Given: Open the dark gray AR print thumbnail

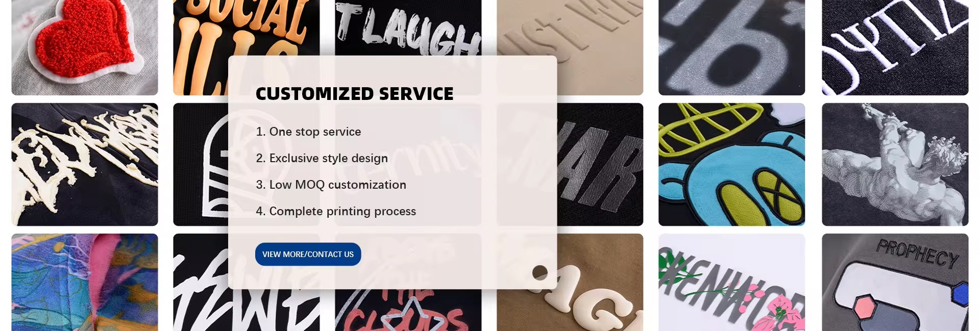Looking at the screenshot, I should (600, 164).
